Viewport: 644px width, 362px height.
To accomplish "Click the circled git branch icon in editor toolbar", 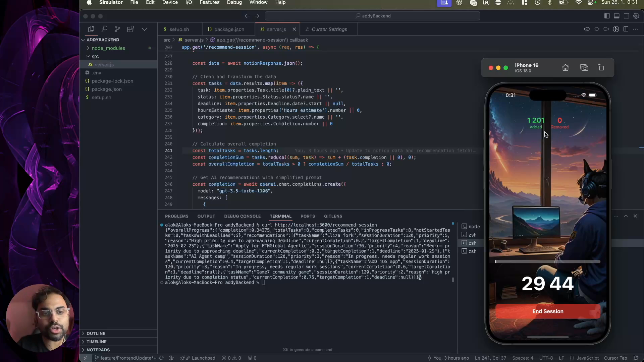I will coord(616,29).
